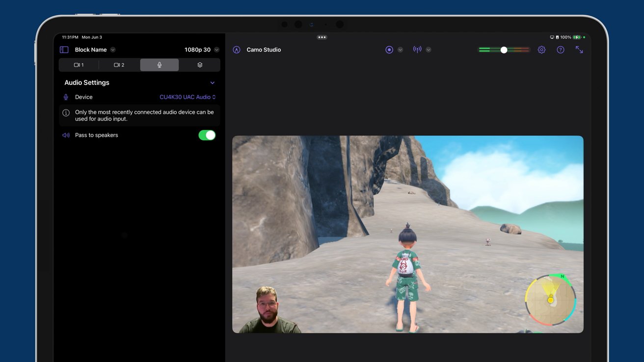Click the Pass to speakers label

coord(97,135)
